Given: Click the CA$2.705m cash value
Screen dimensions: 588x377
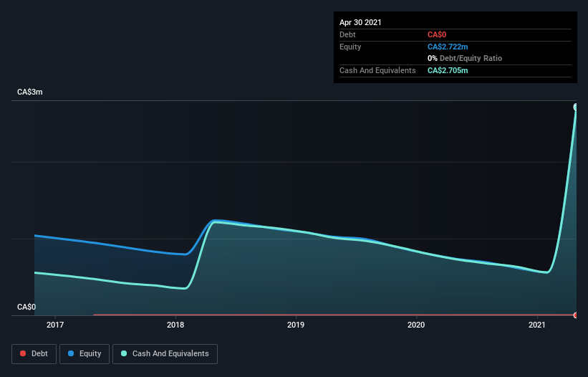Looking at the screenshot, I should 448,70.
